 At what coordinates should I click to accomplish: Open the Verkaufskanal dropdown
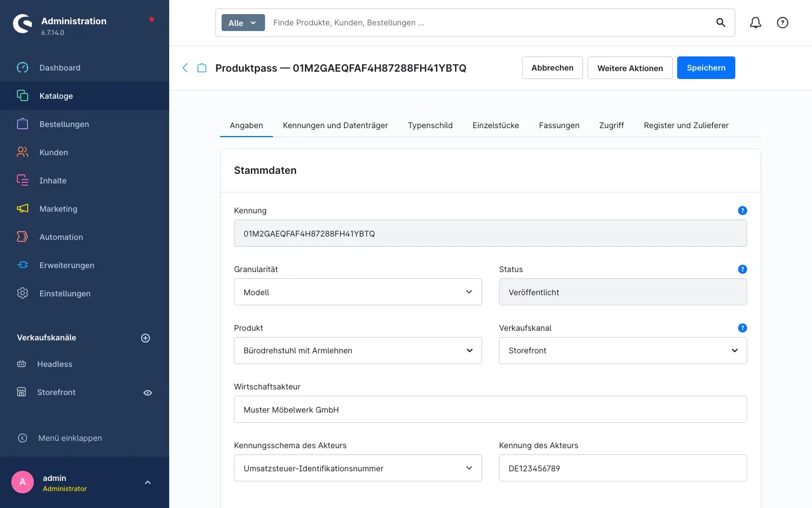pyautogui.click(x=623, y=351)
